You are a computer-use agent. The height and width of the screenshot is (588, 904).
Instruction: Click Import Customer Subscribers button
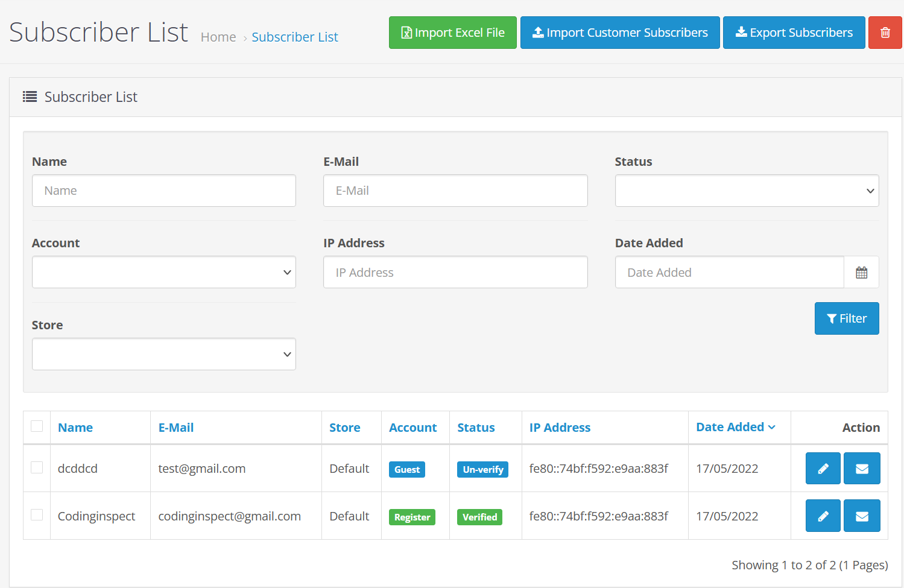coord(619,33)
